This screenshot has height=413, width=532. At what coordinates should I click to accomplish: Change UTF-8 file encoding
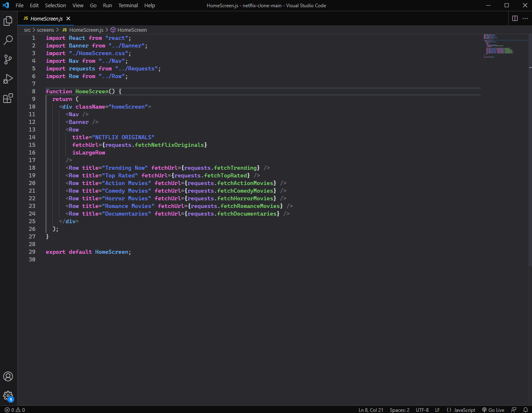coord(422,410)
